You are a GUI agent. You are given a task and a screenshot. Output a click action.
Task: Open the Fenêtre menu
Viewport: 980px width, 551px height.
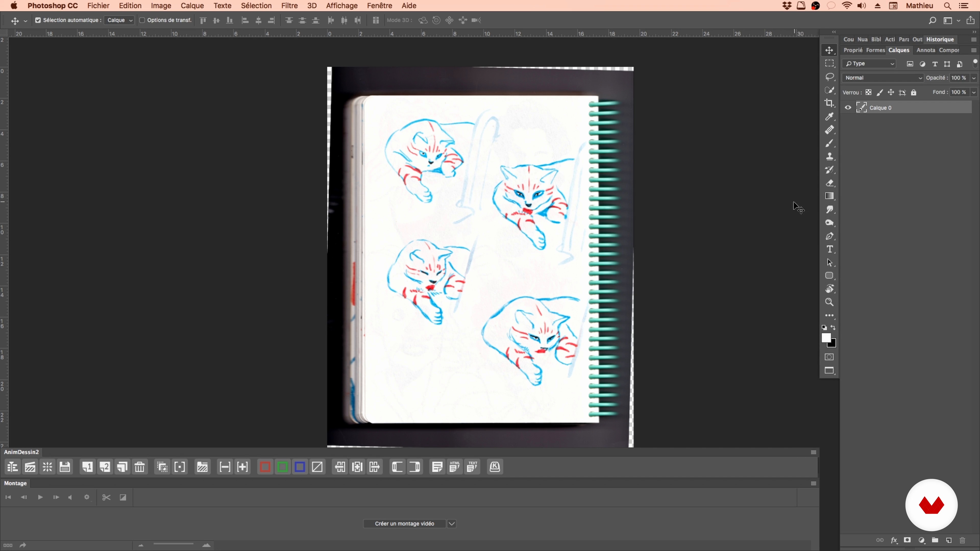(379, 6)
